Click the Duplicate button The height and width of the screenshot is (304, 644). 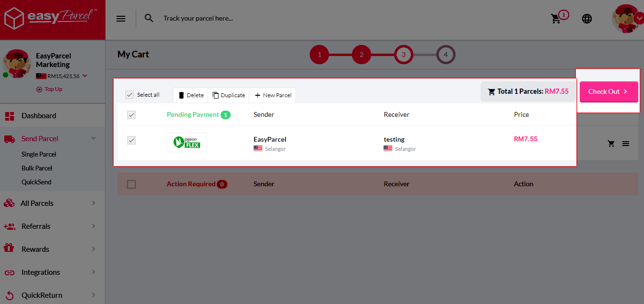click(x=228, y=95)
